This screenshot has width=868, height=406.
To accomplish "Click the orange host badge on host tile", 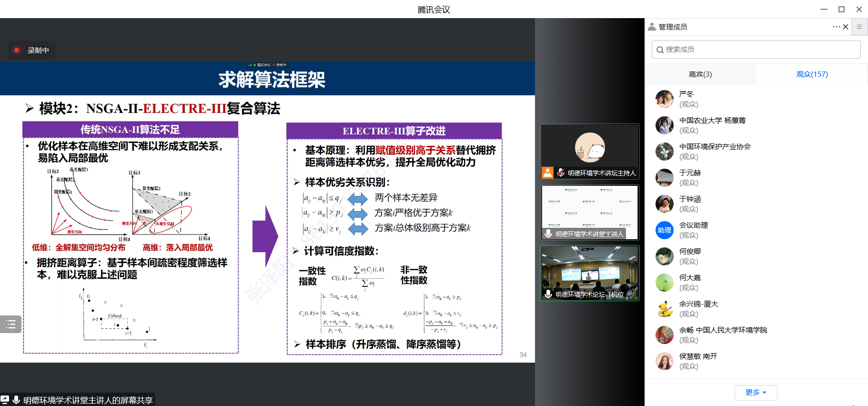I will pos(548,173).
